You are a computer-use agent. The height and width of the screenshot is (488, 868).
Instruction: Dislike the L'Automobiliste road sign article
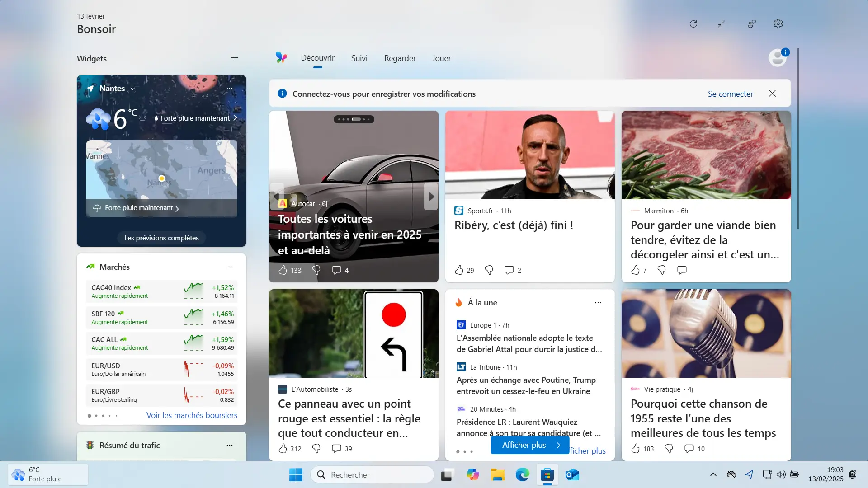(x=316, y=449)
